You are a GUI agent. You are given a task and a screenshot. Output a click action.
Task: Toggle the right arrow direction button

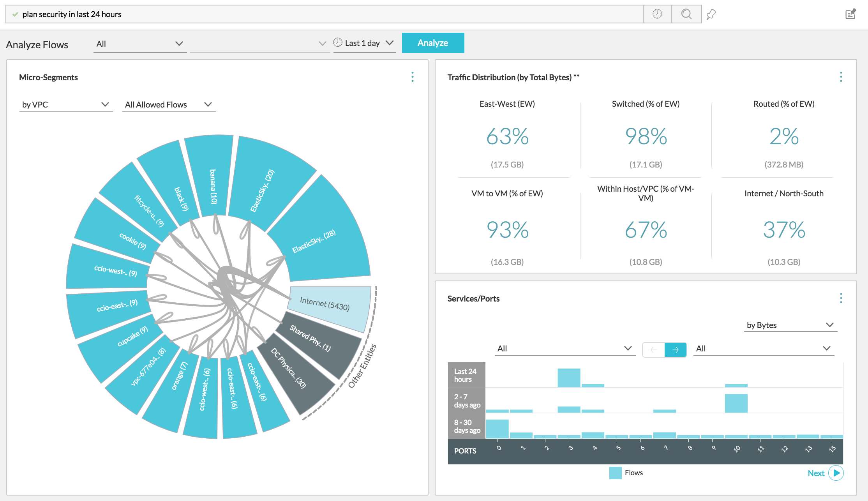[675, 349]
